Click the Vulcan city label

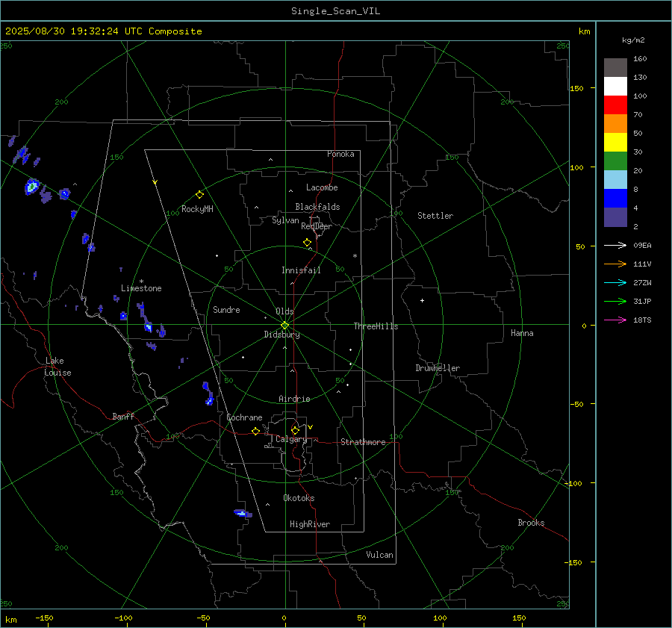point(379,555)
